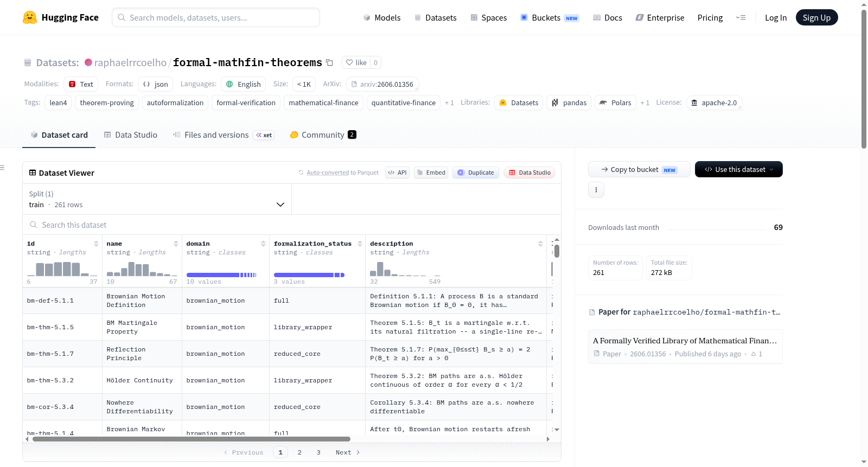This screenshot has width=868, height=467.
Task: Click the lean4 tag
Action: coord(58,103)
